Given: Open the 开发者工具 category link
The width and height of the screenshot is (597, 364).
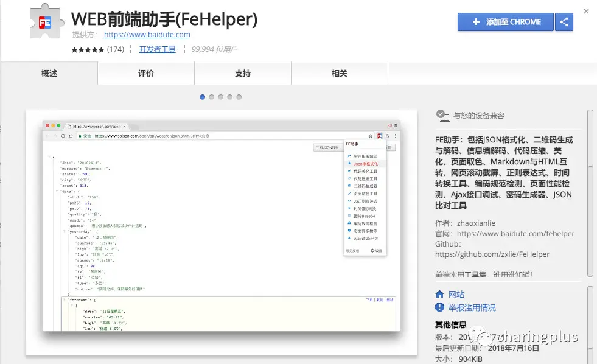Looking at the screenshot, I should [x=157, y=49].
